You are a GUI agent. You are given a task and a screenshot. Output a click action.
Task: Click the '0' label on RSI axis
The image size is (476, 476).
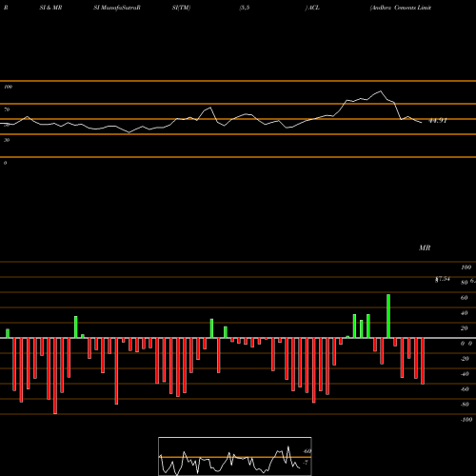click(5, 163)
